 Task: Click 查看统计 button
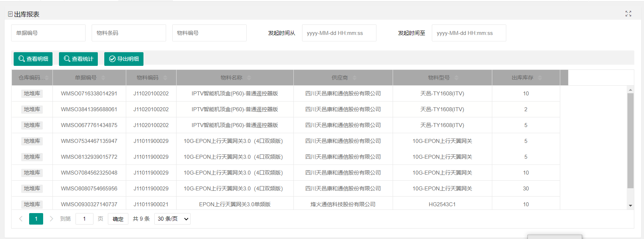78,59
